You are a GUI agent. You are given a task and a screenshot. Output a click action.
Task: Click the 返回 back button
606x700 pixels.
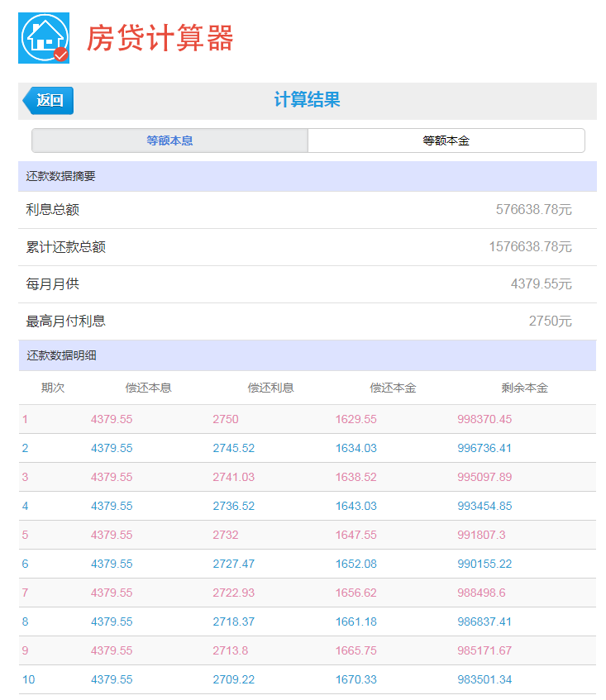[48, 101]
